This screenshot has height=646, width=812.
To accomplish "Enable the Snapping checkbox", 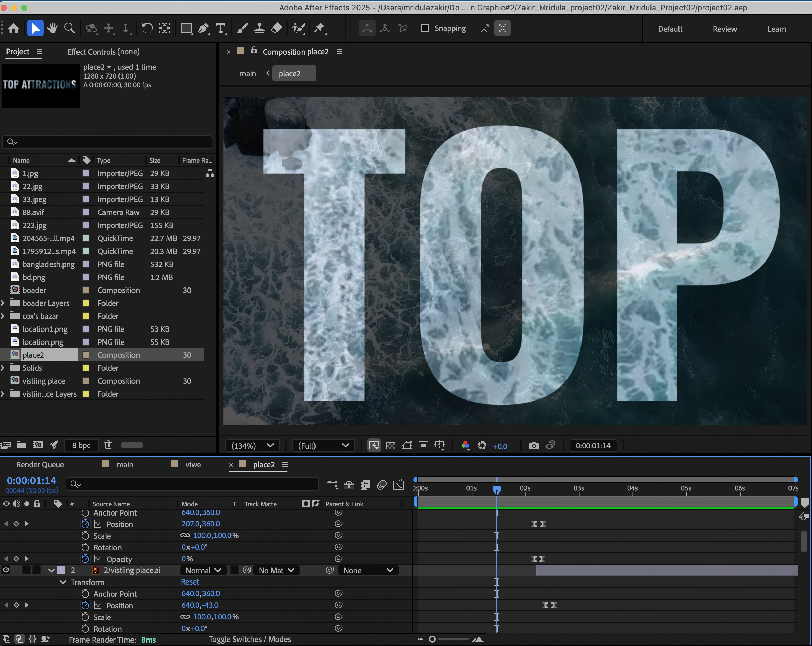I will [424, 28].
